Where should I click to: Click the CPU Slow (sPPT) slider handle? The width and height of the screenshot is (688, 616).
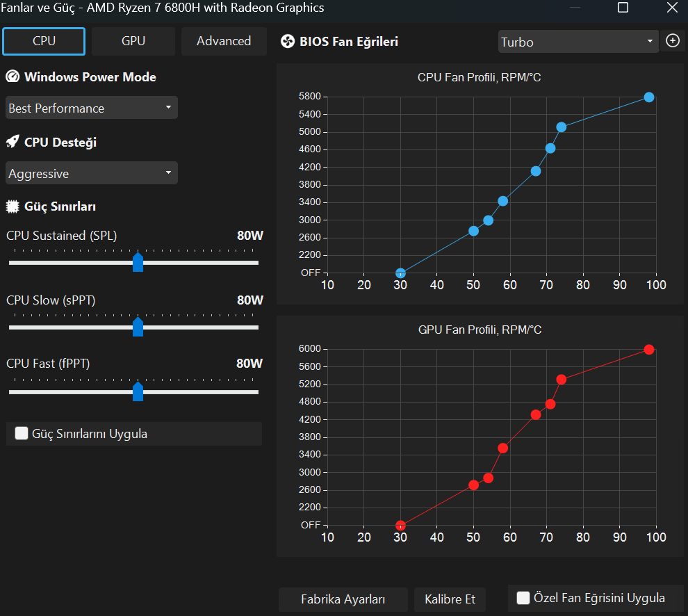coord(138,327)
